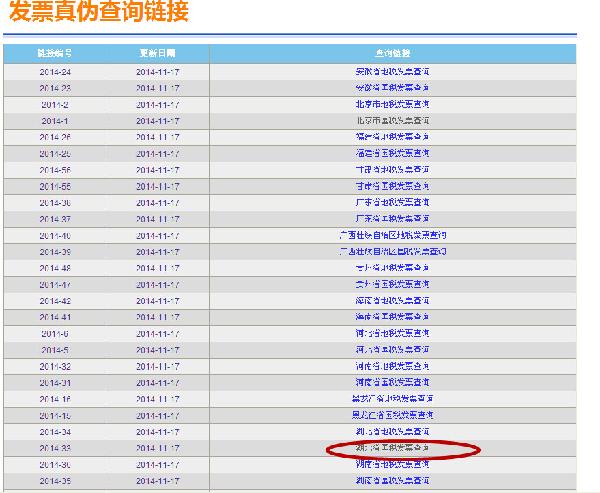Screen dimensions: 600x493
Task: Open the 安徽省地税发票查询 link in row 2014-24
Action: point(392,72)
